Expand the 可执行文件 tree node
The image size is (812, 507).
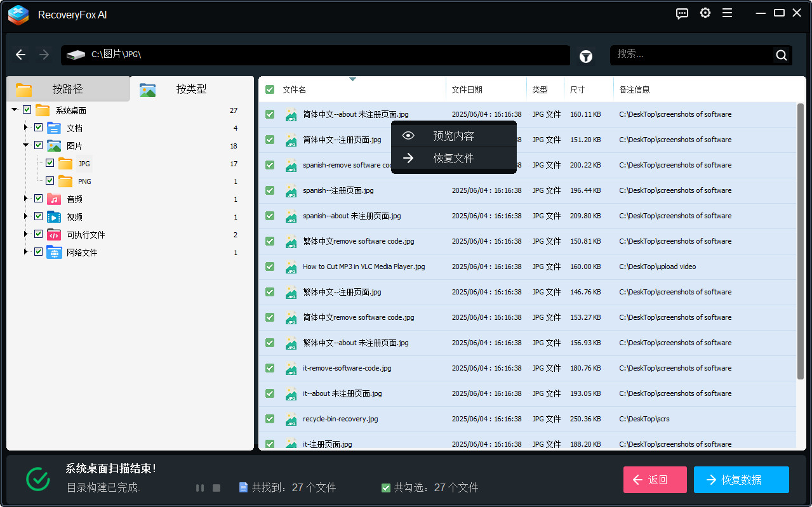(x=26, y=234)
